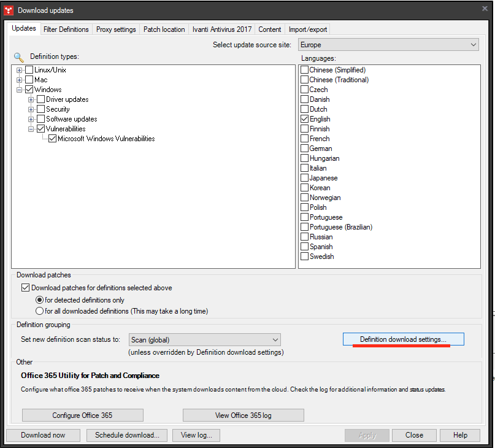Click Download now
The width and height of the screenshot is (495, 448).
(42, 435)
